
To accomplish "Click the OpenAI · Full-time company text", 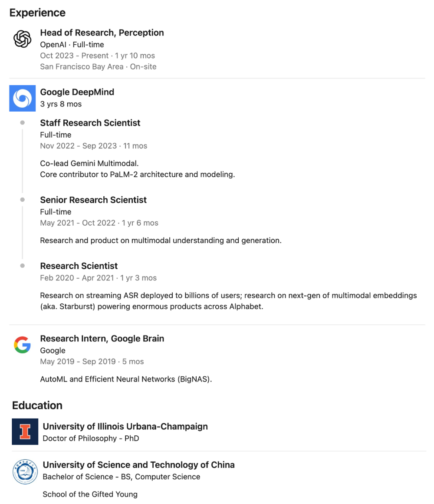I will coord(72,44).
